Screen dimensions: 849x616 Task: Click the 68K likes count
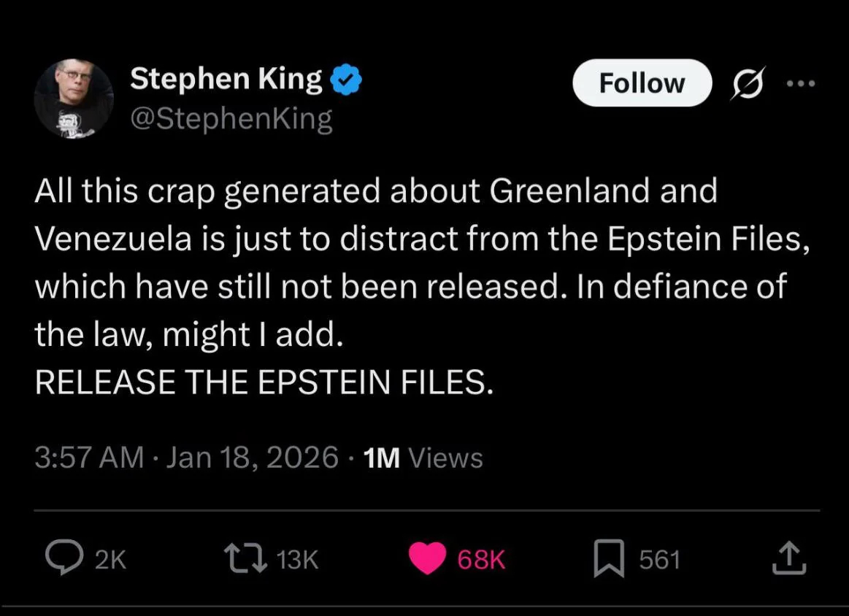pyautogui.click(x=481, y=560)
